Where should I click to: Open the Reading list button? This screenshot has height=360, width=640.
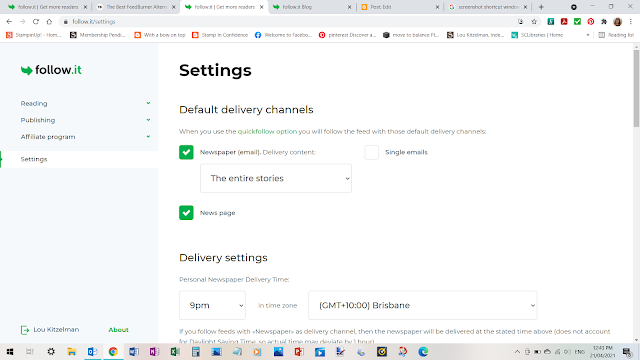[x=616, y=35]
